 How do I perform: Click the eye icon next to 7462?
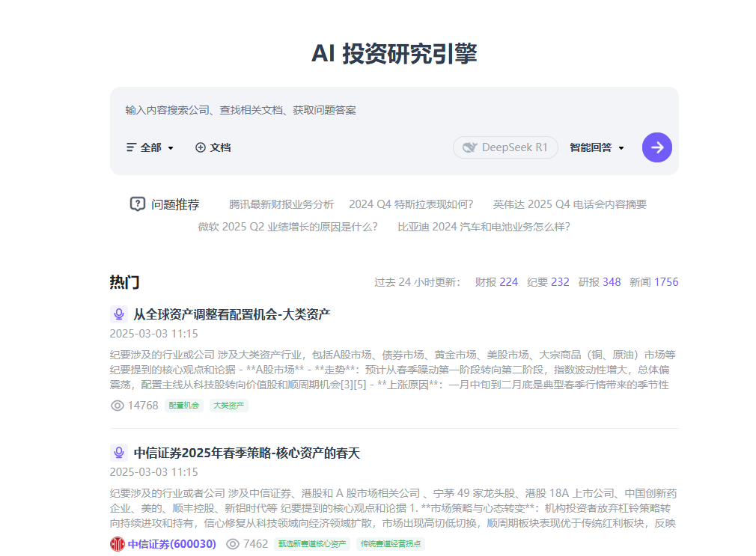[x=233, y=544]
